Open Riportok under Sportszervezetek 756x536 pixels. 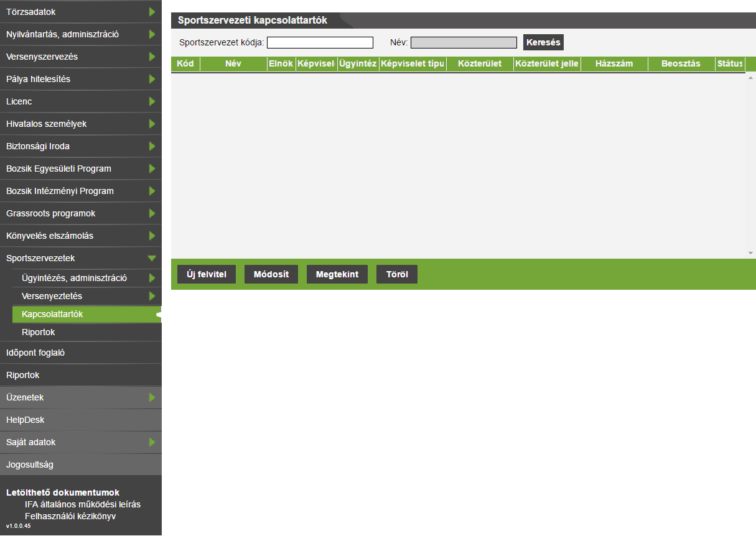pos(87,332)
